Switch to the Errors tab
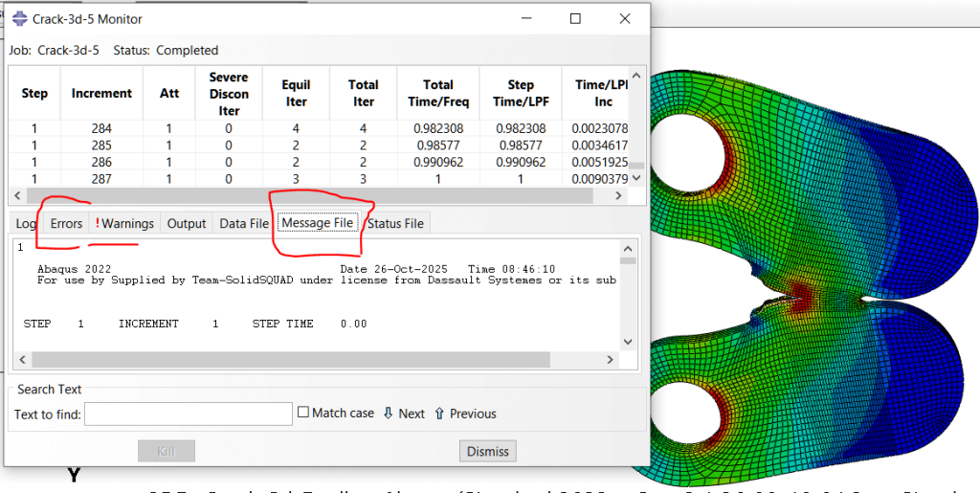 [66, 223]
